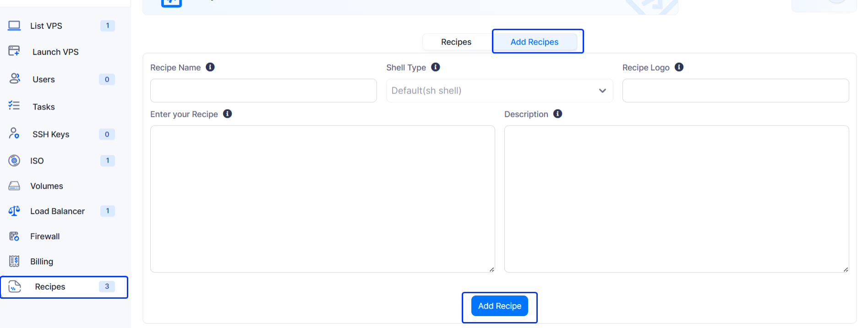This screenshot has height=328, width=868.
Task: Click inside the Description text area
Action: point(676,199)
